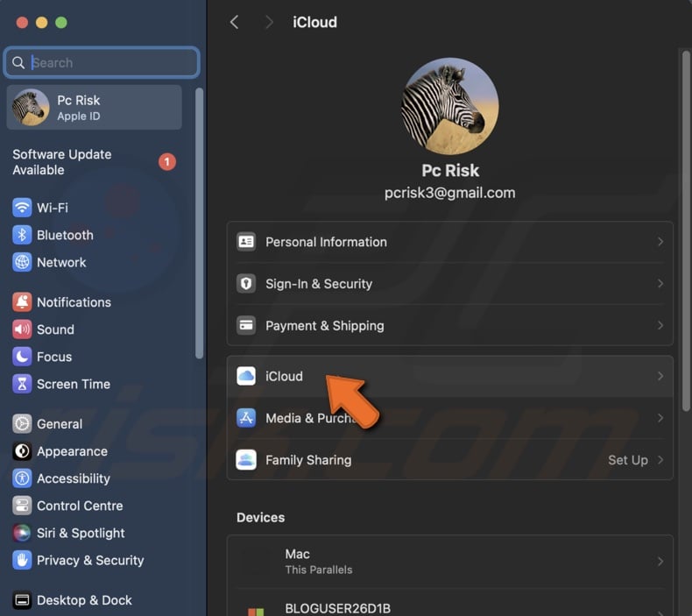Expand Payment & Shipping chevron
Screen dimensions: 692x616
pos(660,325)
